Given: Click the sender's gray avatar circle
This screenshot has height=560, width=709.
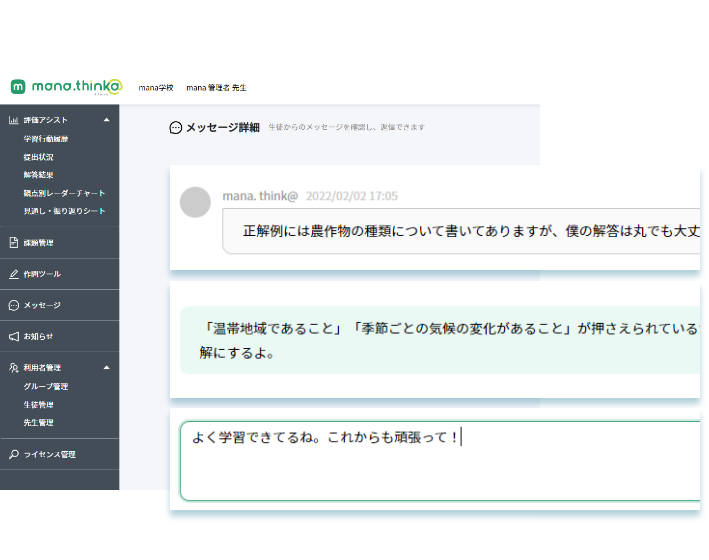Looking at the screenshot, I should coord(195,203).
